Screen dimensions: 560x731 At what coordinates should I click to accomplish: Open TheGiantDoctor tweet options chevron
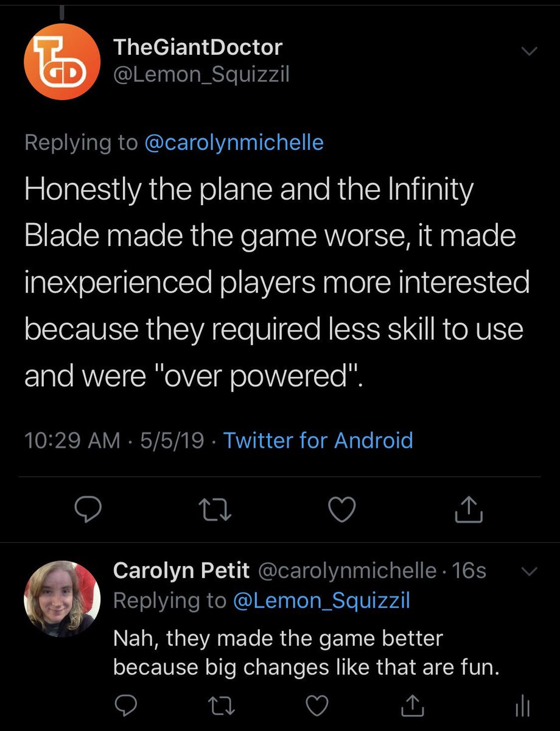point(530,52)
